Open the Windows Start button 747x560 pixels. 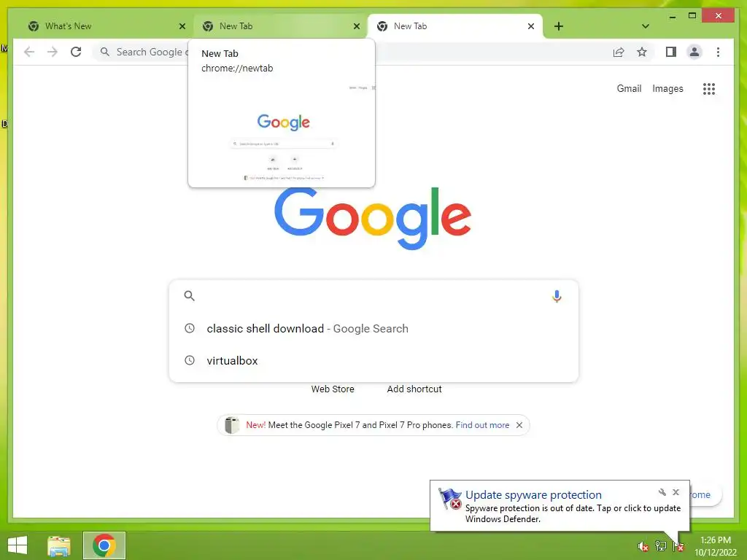18,545
